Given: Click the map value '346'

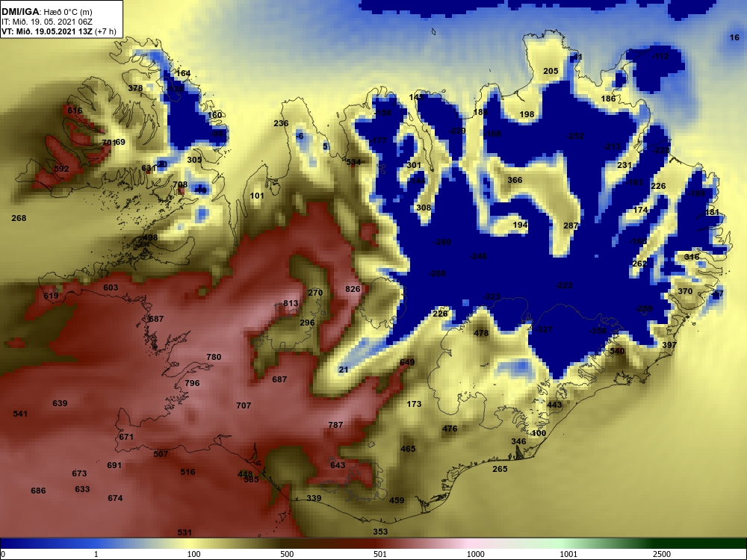Looking at the screenshot, I should [x=518, y=441].
